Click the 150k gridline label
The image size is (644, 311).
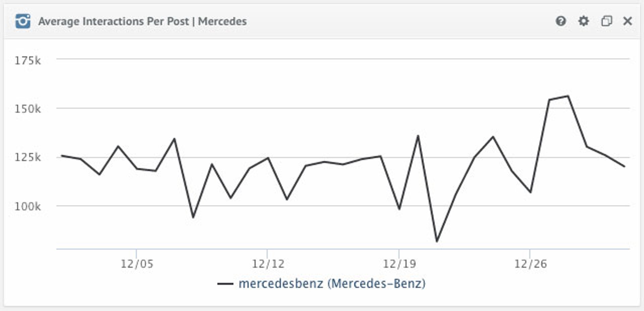[29, 108]
